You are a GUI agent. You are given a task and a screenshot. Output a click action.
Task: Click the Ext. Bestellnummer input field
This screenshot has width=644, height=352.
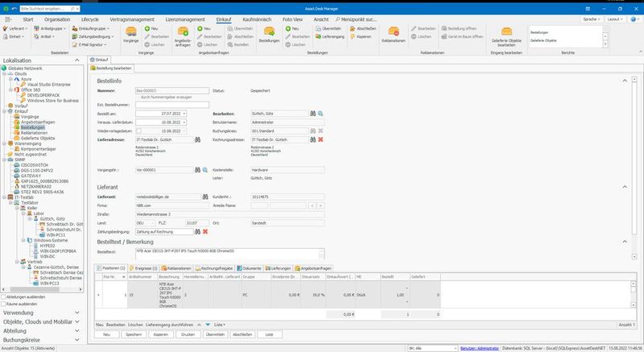(169, 105)
